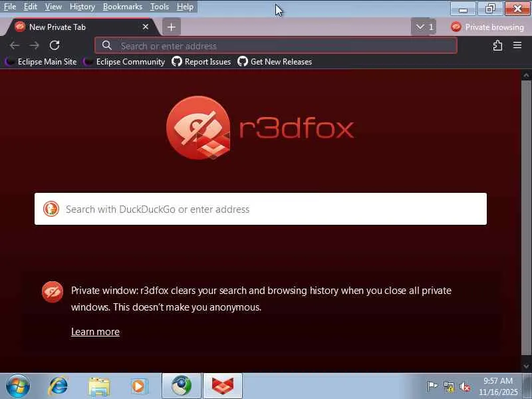Open the hamburger application menu
This screenshot has height=399, width=532.
pyautogui.click(x=517, y=45)
